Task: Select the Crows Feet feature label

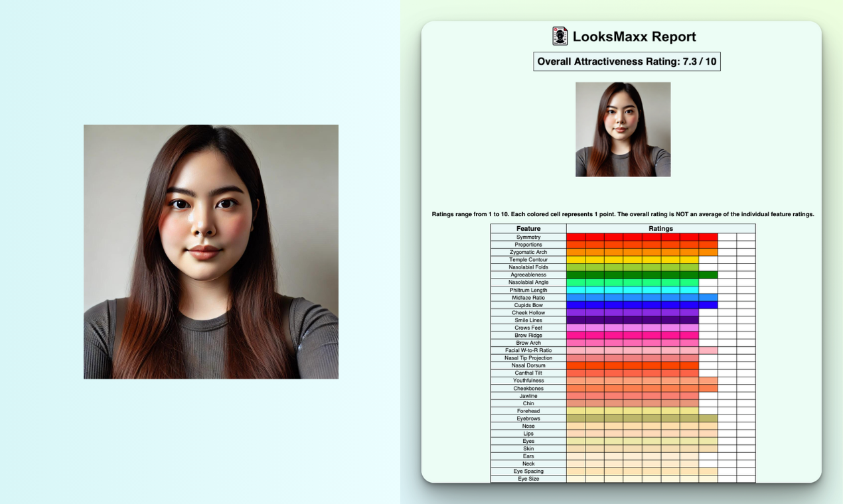Action: [x=528, y=328]
